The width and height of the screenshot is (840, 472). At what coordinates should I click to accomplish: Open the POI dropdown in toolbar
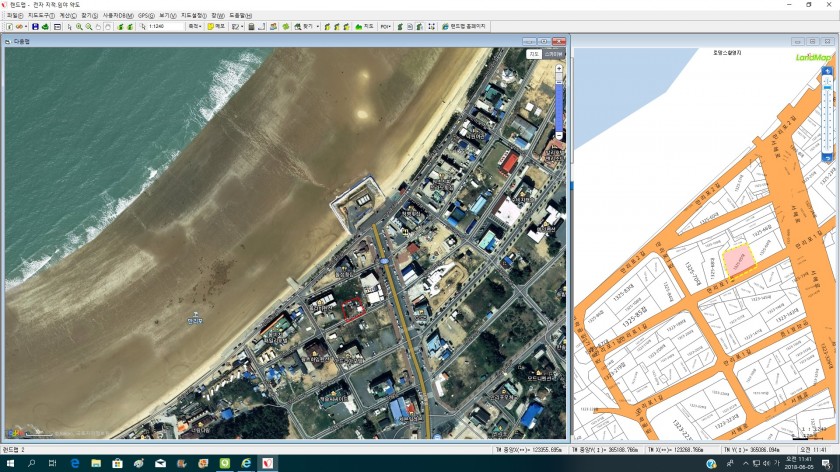(386, 26)
